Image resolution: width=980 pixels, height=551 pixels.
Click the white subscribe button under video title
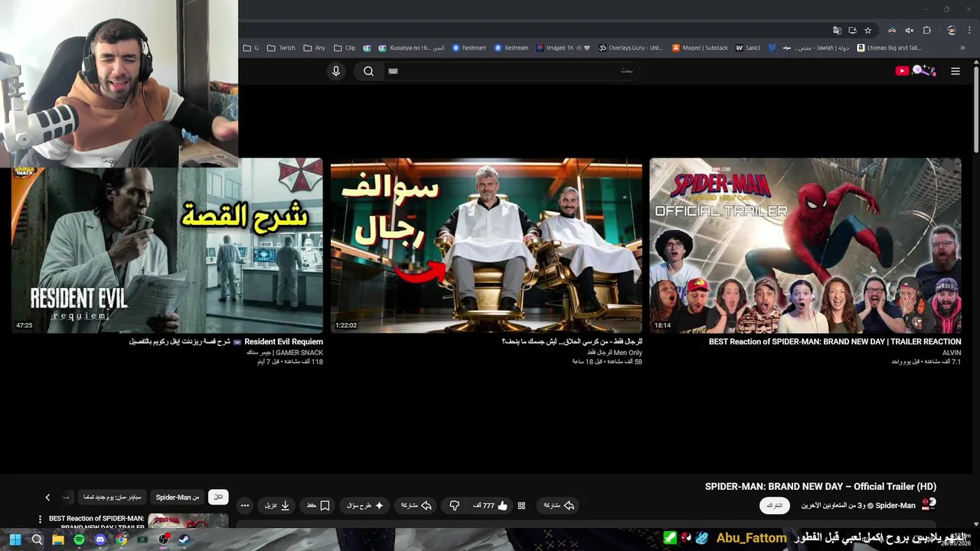click(x=774, y=506)
